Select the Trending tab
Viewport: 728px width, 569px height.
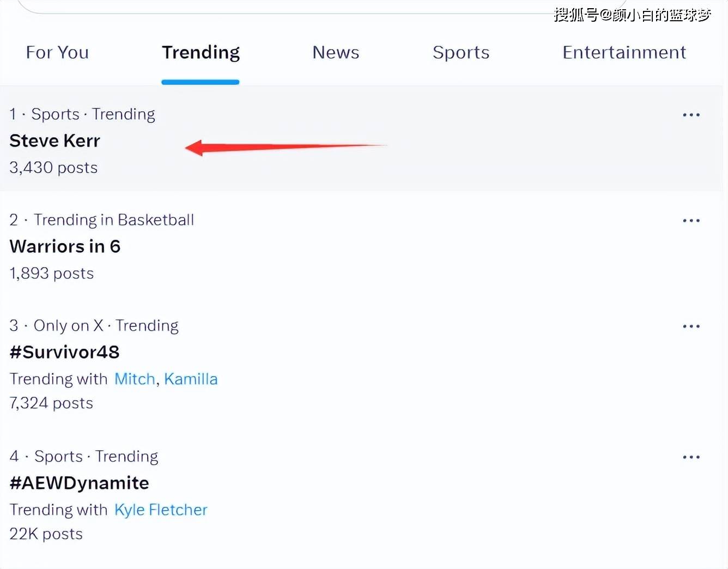tap(201, 53)
